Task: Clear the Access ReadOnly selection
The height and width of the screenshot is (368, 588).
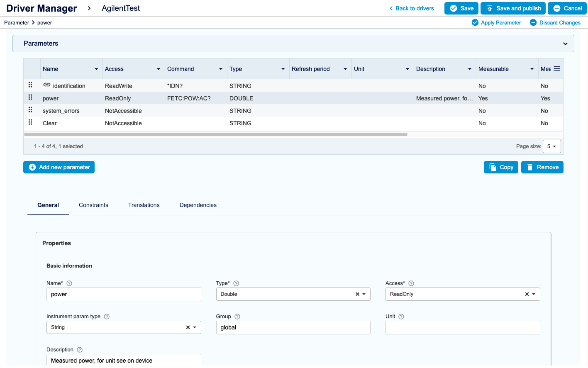Action: point(527,294)
